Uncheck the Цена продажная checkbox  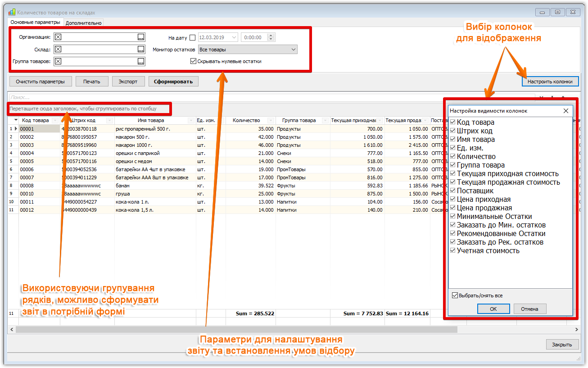453,208
